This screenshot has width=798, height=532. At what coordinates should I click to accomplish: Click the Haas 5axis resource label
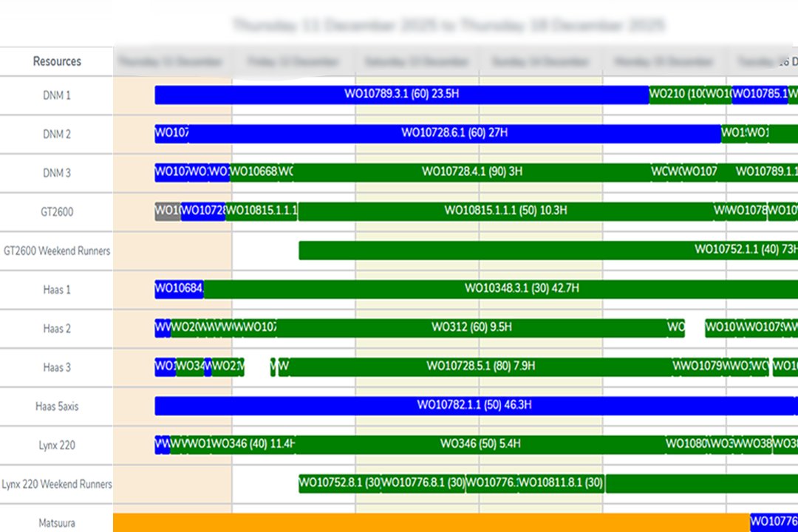point(56,407)
